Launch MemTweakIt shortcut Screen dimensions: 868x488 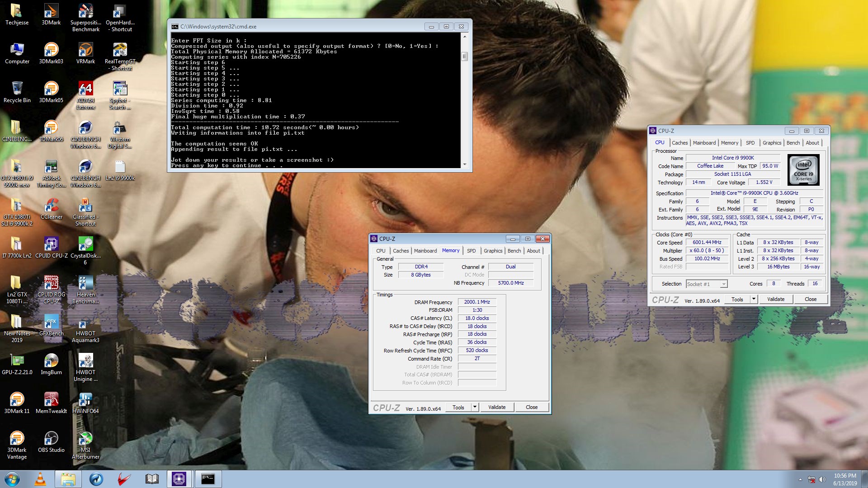(x=51, y=403)
